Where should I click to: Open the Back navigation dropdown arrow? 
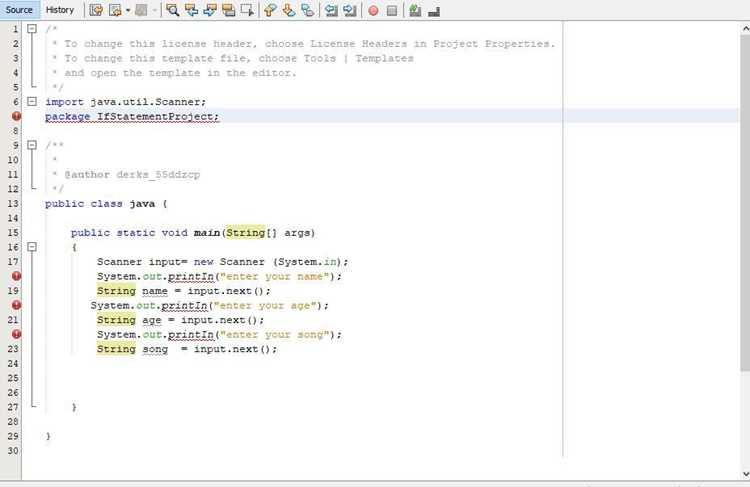(128, 11)
